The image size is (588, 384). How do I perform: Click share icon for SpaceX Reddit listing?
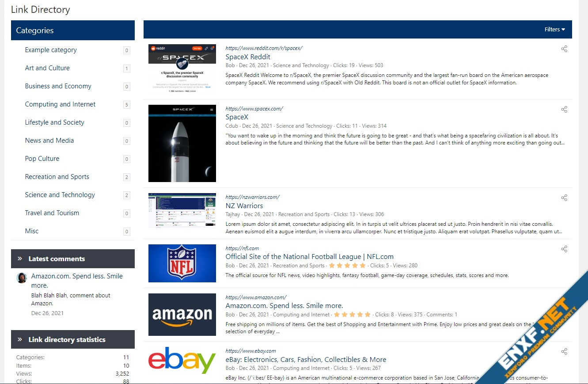click(564, 49)
